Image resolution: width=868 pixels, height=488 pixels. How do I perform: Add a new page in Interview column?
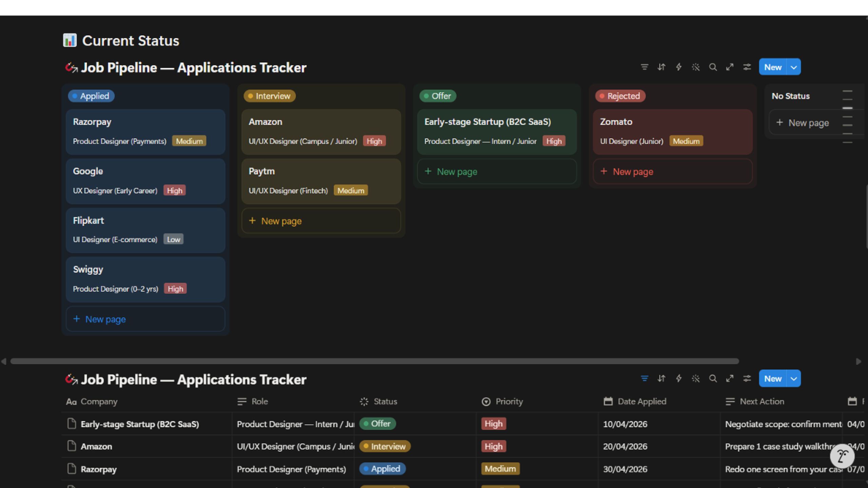click(321, 221)
